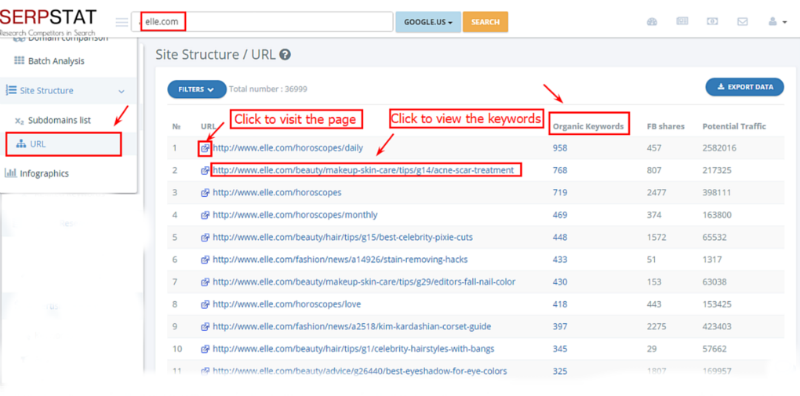Screen dimensions: 800x396
Task: Click the orange SEARCH button
Action: click(485, 22)
